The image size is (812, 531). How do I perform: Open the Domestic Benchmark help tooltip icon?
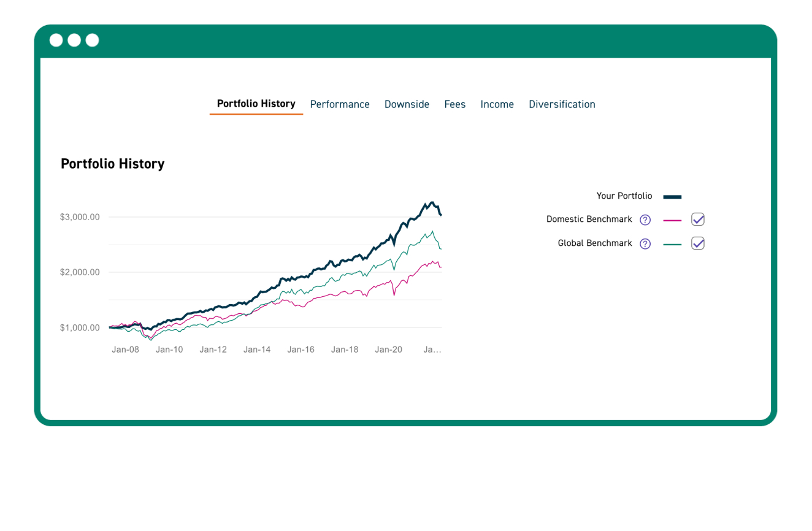pos(645,220)
